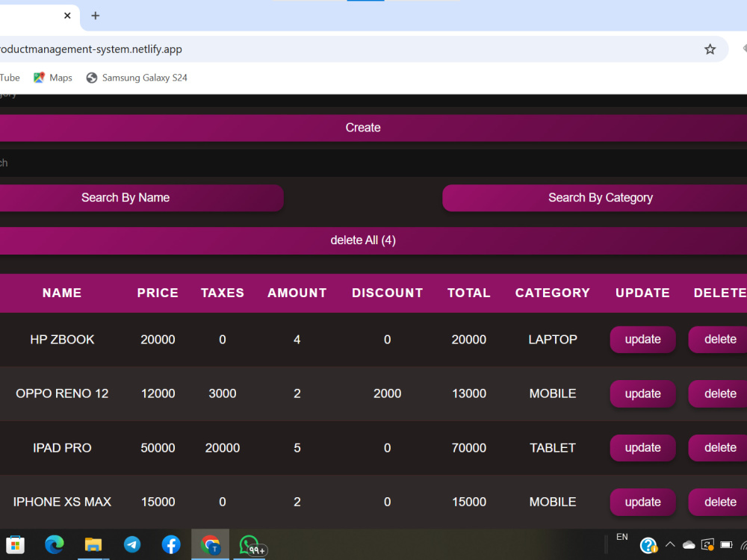Switch to Chrome on the taskbar
Image resolution: width=747 pixels, height=560 pixels.
tap(210, 545)
